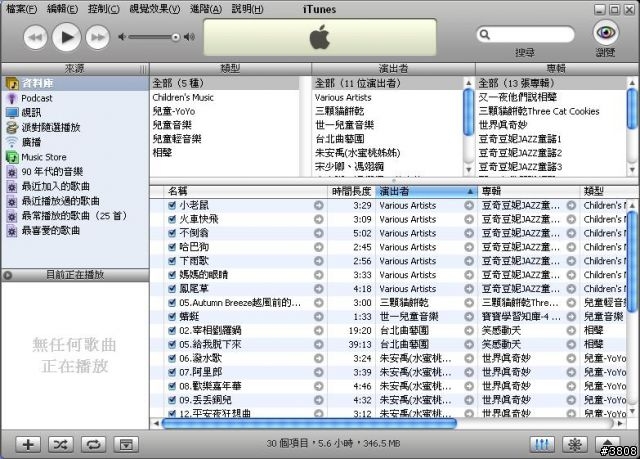Uncheck the 鳳尾草 song checkbox
This screenshot has height=459, width=640.
[x=172, y=289]
